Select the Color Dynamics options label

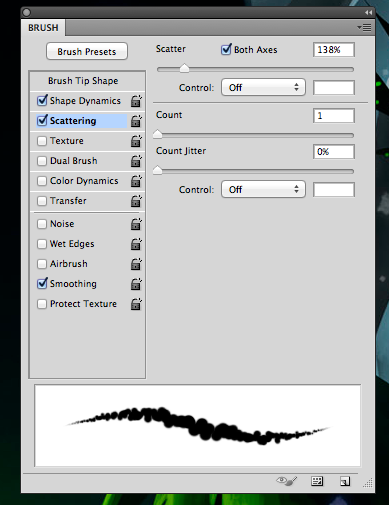pyautogui.click(x=84, y=181)
